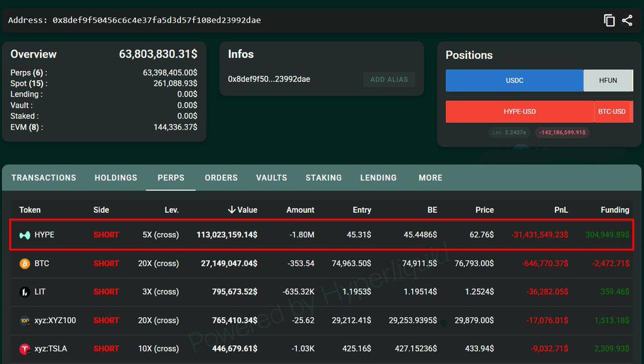The width and height of the screenshot is (644, 364).
Task: Click HYPE value 113,023,159.14$
Action: tap(227, 235)
